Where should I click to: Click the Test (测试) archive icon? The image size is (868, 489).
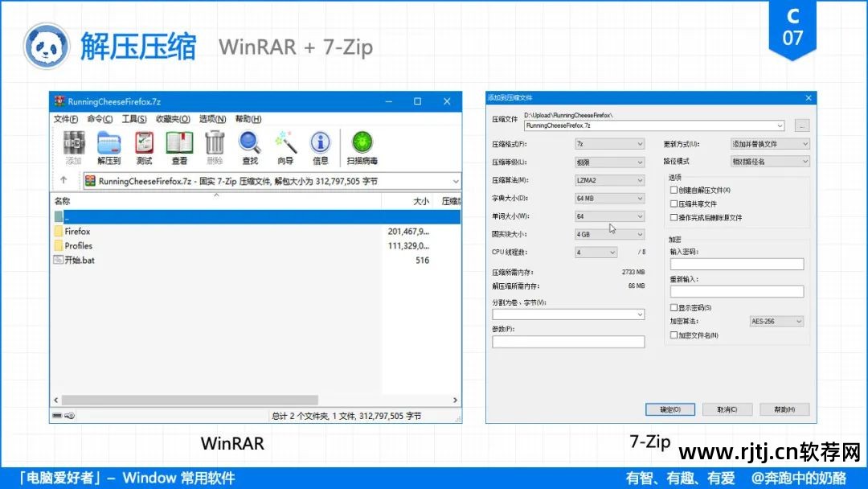[144, 149]
